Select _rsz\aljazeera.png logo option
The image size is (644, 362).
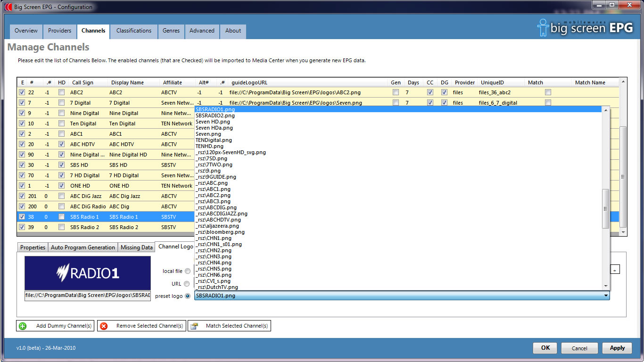coord(398,226)
